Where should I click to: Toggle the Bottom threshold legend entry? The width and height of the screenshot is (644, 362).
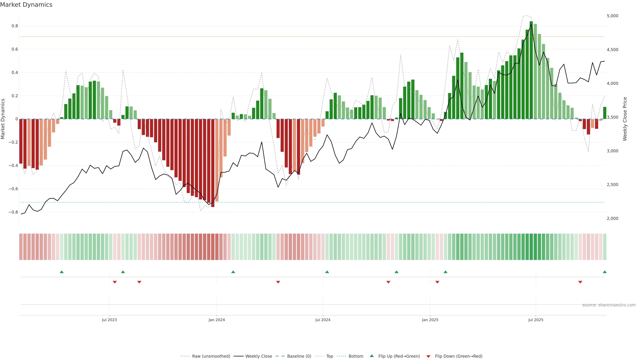(356, 356)
